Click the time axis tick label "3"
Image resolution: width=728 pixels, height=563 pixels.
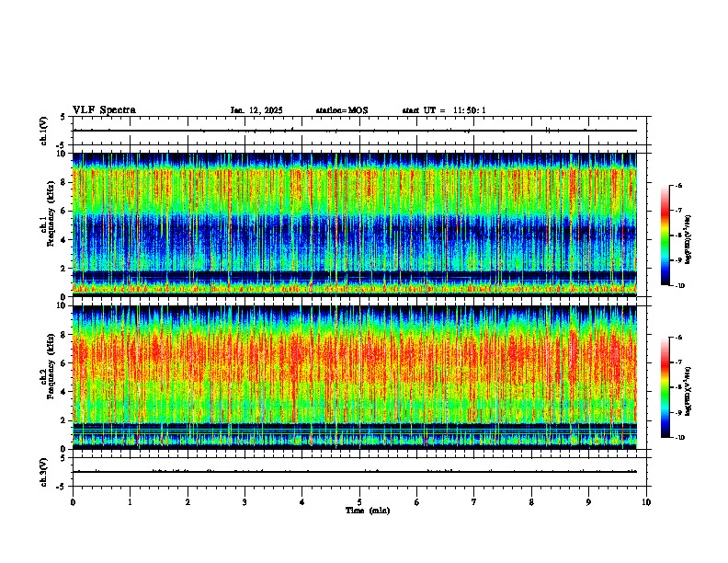[x=245, y=502]
